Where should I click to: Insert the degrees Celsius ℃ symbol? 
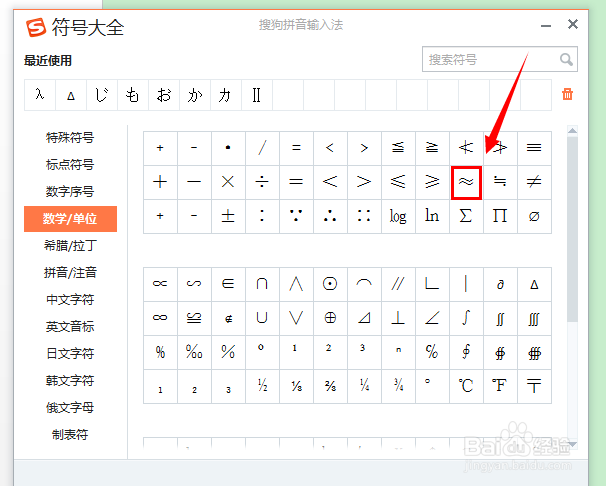[466, 386]
